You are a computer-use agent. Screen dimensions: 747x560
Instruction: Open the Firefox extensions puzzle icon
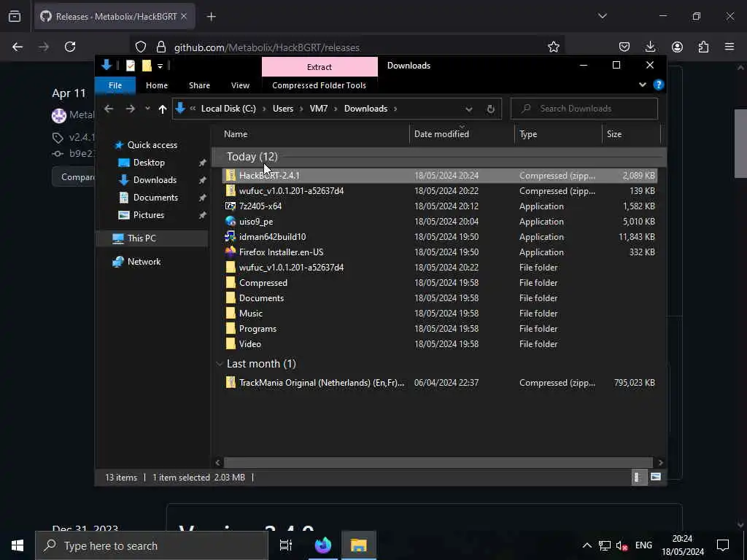coord(703,47)
